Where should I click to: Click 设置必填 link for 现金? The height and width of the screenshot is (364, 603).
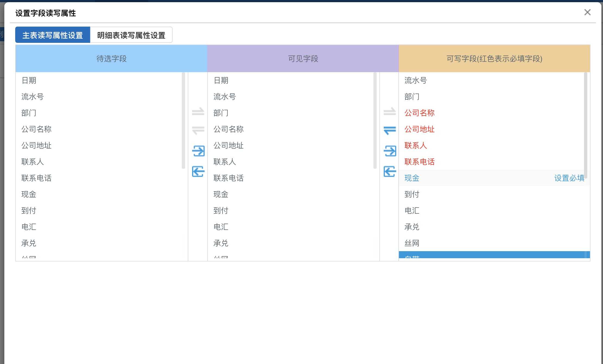point(569,178)
